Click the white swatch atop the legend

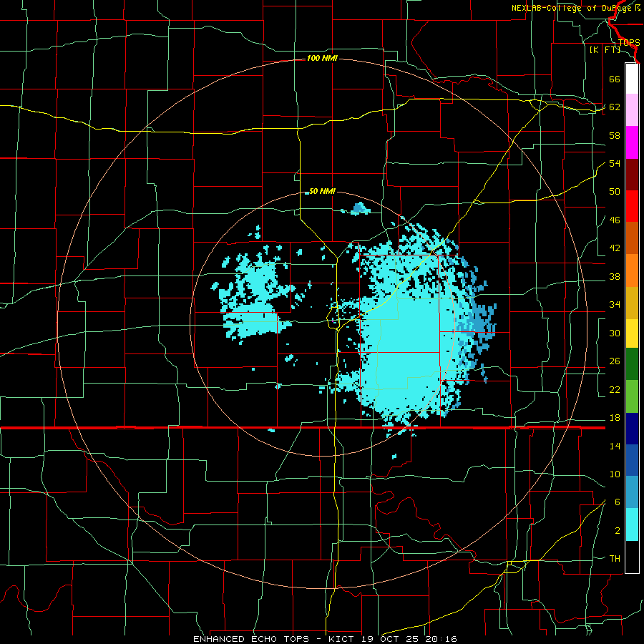point(632,79)
